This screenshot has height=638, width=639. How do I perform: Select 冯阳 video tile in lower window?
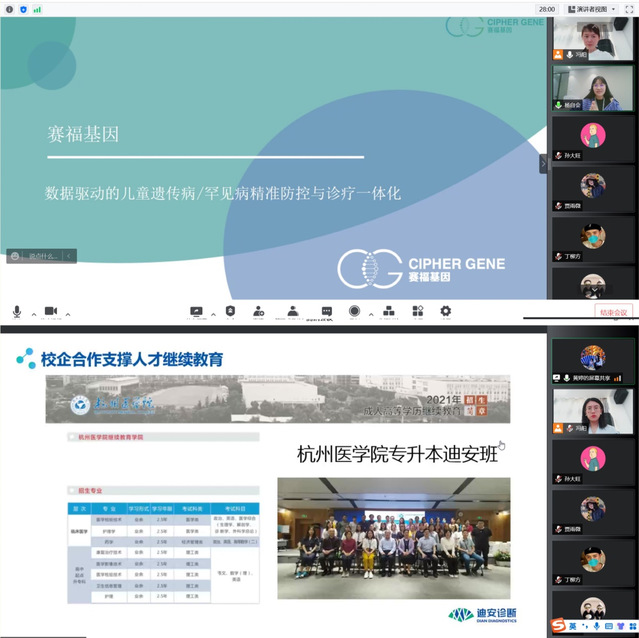(593, 411)
